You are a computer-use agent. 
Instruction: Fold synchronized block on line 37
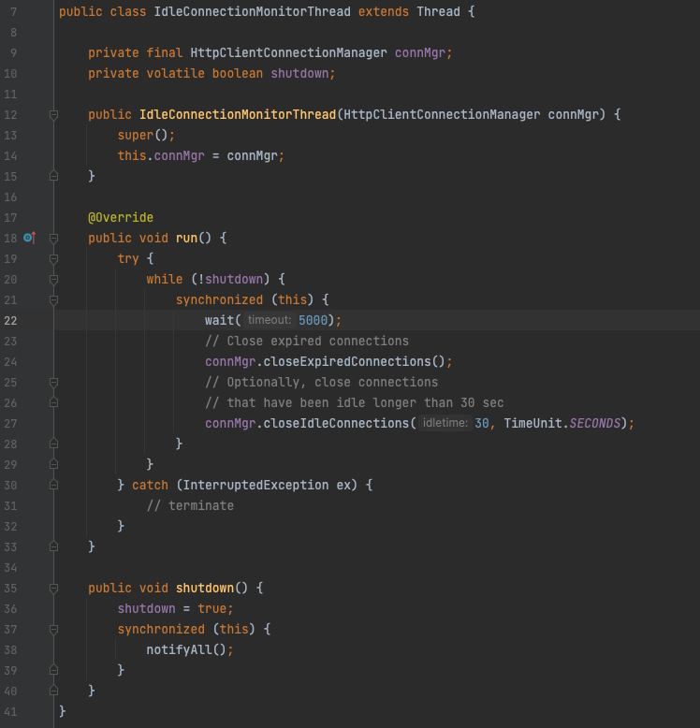[54, 629]
